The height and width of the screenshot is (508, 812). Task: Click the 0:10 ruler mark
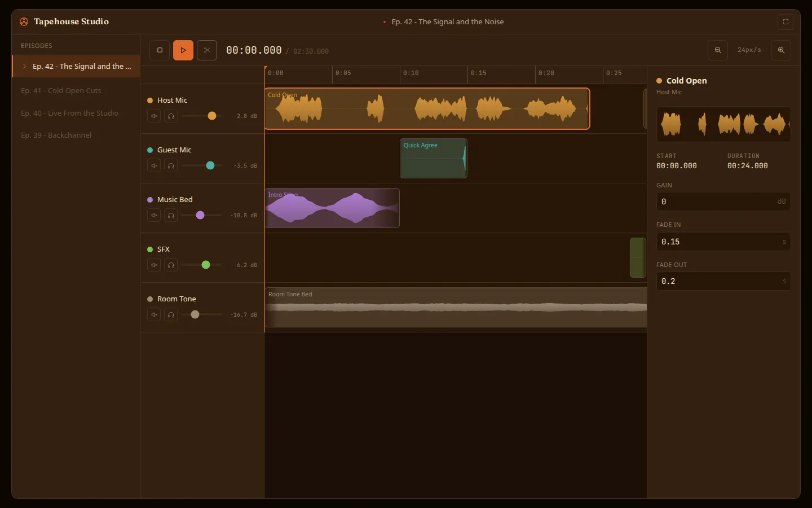(x=411, y=73)
